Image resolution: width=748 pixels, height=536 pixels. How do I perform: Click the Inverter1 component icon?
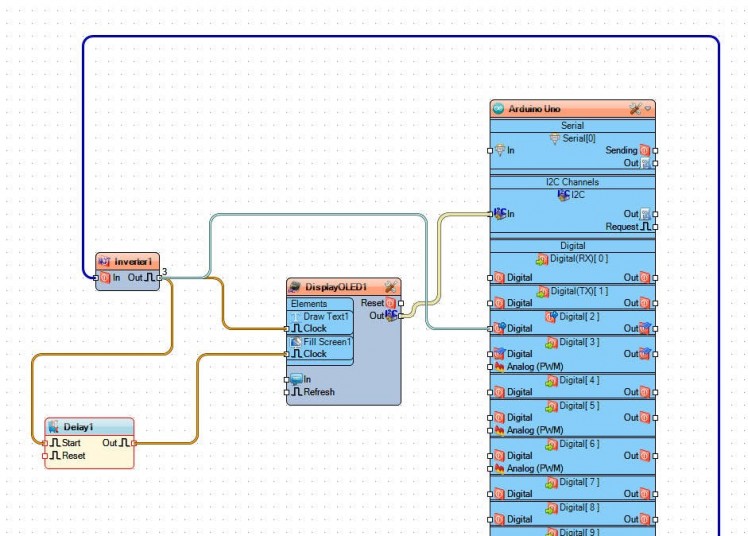[x=105, y=261]
